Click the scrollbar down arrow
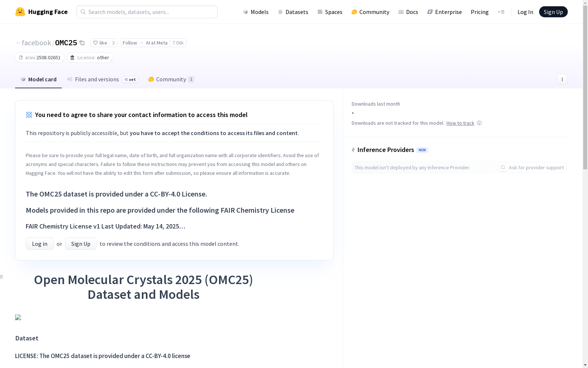This screenshot has height=368, width=588. coord(585,365)
